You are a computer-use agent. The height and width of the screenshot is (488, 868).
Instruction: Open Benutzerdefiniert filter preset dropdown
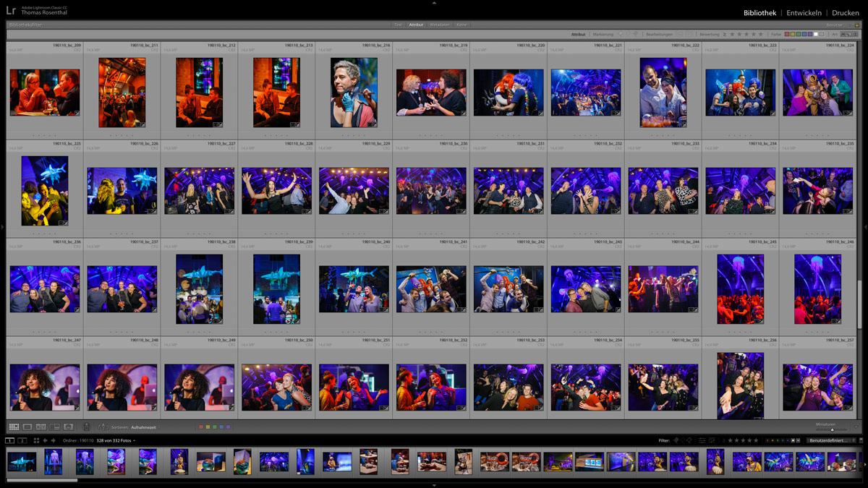pyautogui.click(x=829, y=440)
